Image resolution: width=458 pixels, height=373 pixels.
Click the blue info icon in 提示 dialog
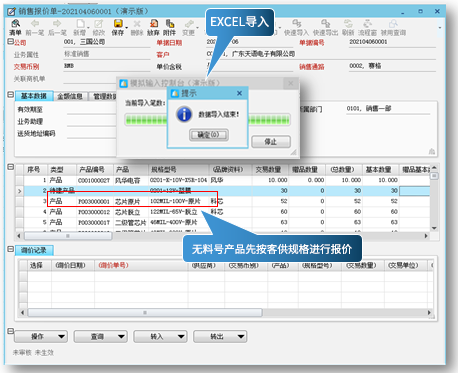tap(184, 114)
